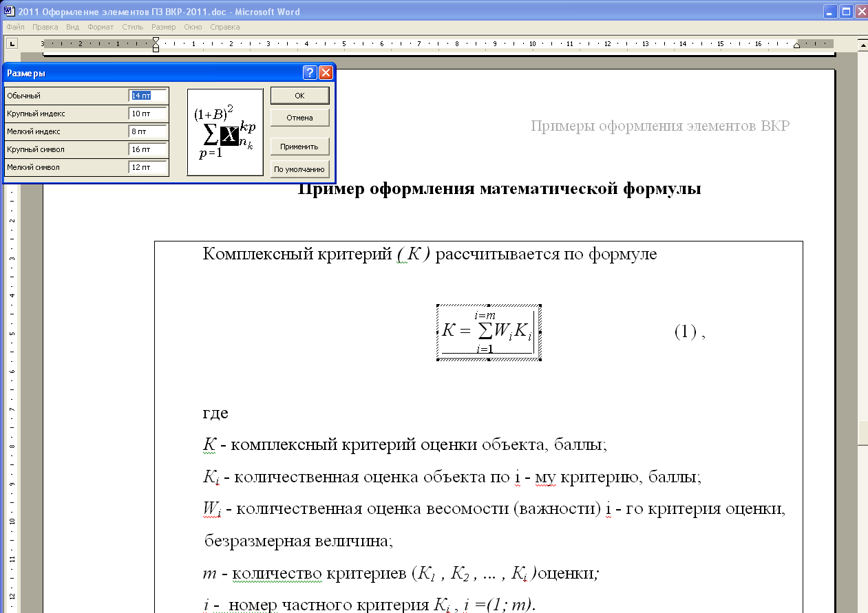Open the Окно menu

193,27
